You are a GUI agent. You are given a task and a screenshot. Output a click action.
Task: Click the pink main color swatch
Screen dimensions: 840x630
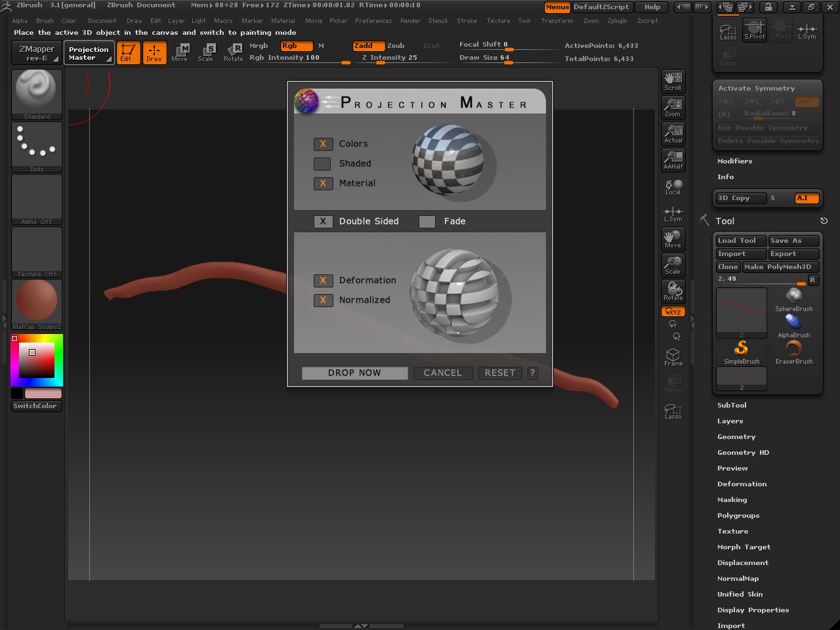point(43,393)
